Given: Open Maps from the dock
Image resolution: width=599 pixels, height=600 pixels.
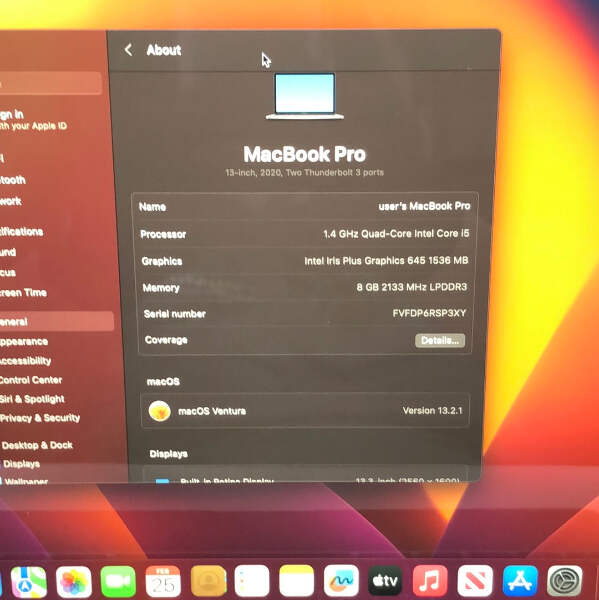Looking at the screenshot, I should 29,582.
